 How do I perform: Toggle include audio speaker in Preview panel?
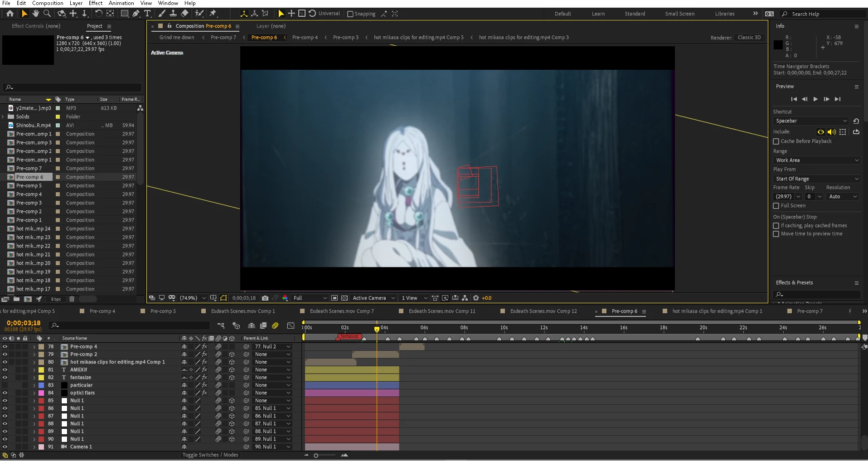click(832, 132)
